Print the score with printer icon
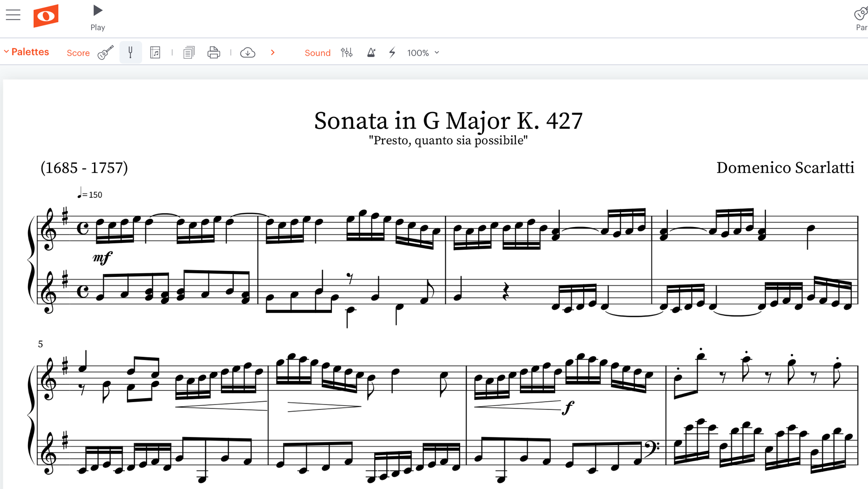Viewport: 868px width, 489px height. click(x=213, y=52)
